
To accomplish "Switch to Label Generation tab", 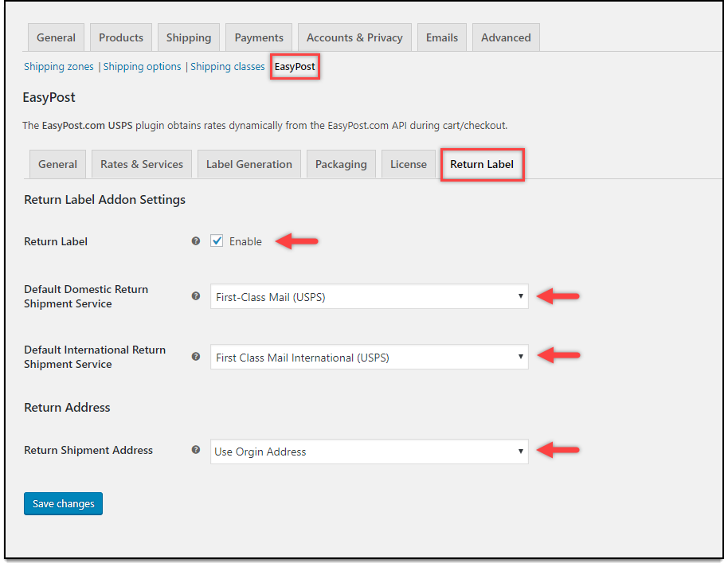I will click(249, 164).
